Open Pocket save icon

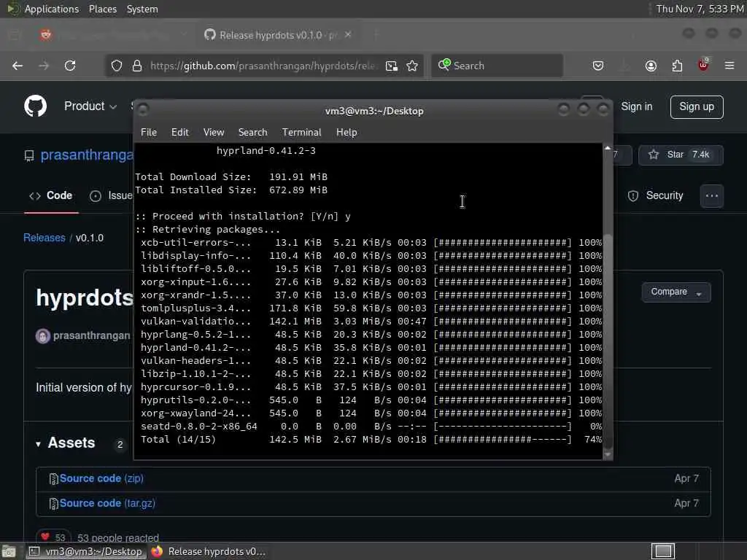(598, 66)
